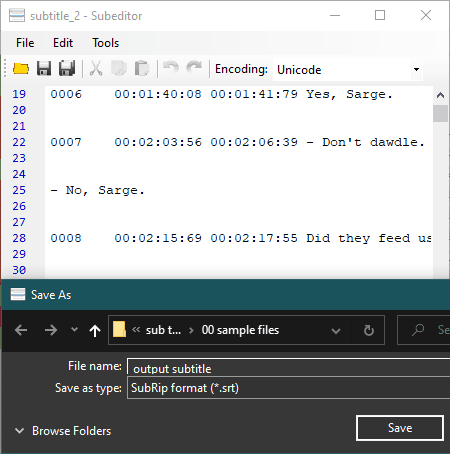
Task: Go forward in the Save As dialog
Action: tap(51, 330)
